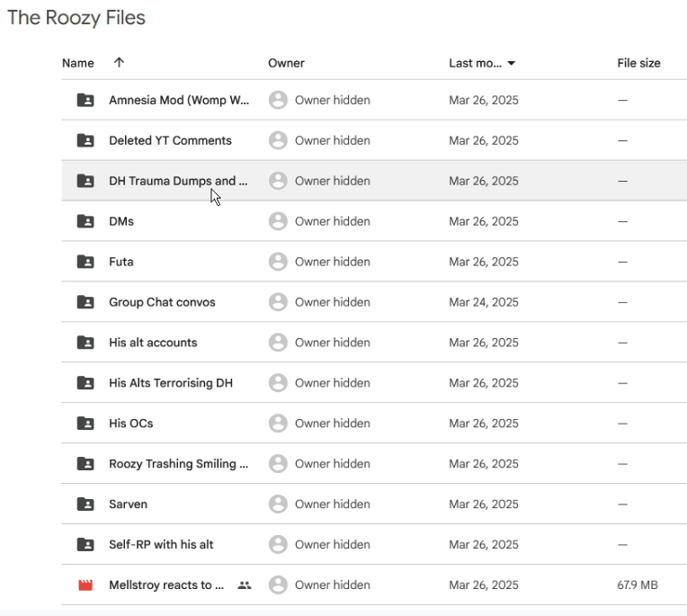
Task: Click the red video file icon for Mellstroy
Action: [x=85, y=585]
